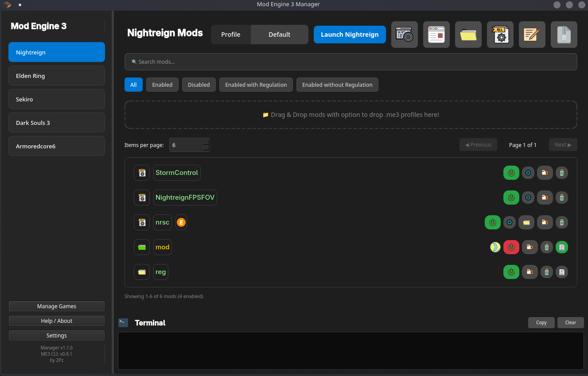Open the Manage Games button
Image resolution: width=588 pixels, height=376 pixels.
coord(57,306)
